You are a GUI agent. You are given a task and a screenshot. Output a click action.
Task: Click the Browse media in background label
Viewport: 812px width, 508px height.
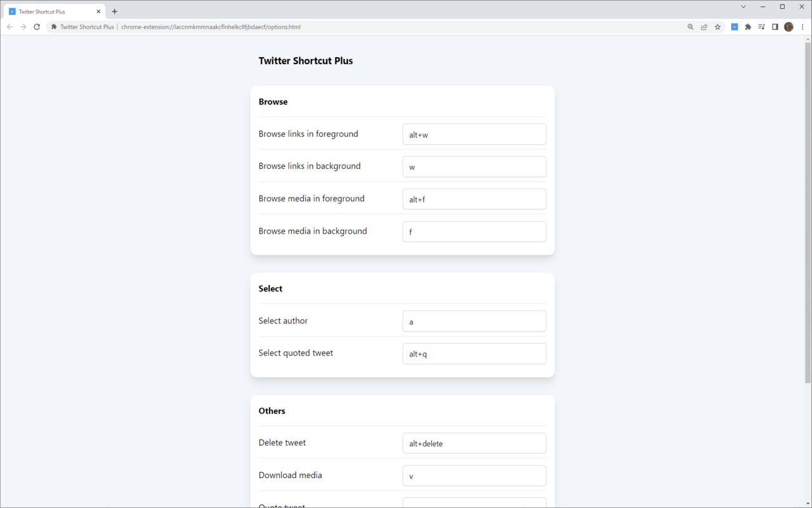pyautogui.click(x=313, y=231)
